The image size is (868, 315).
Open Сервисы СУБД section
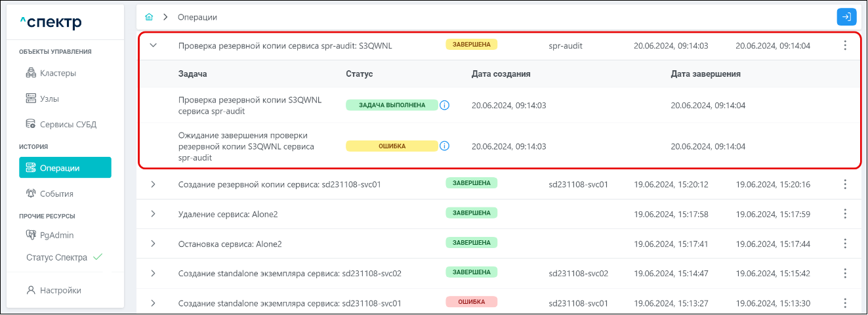coord(63,124)
